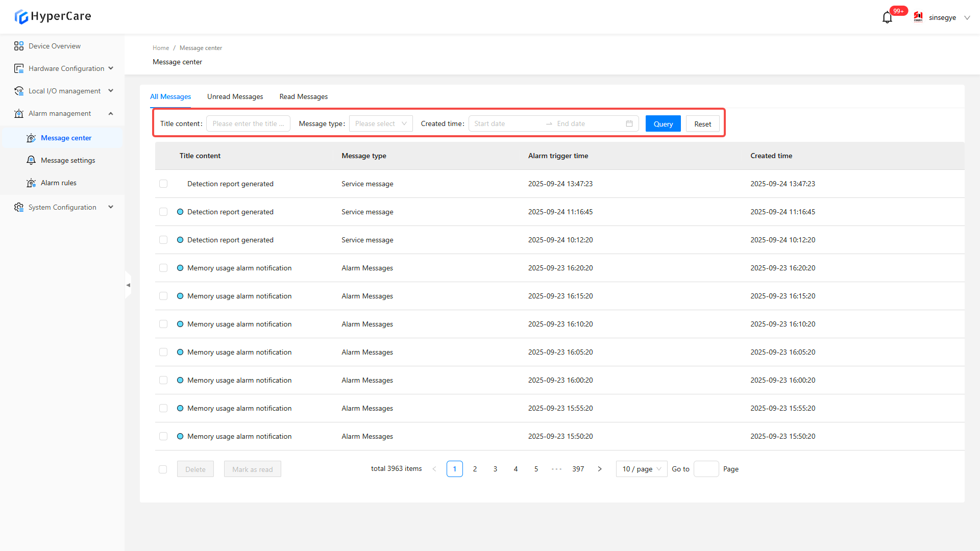Toggle the select-all checkbox beside Delete
The image size is (980, 551).
163,469
